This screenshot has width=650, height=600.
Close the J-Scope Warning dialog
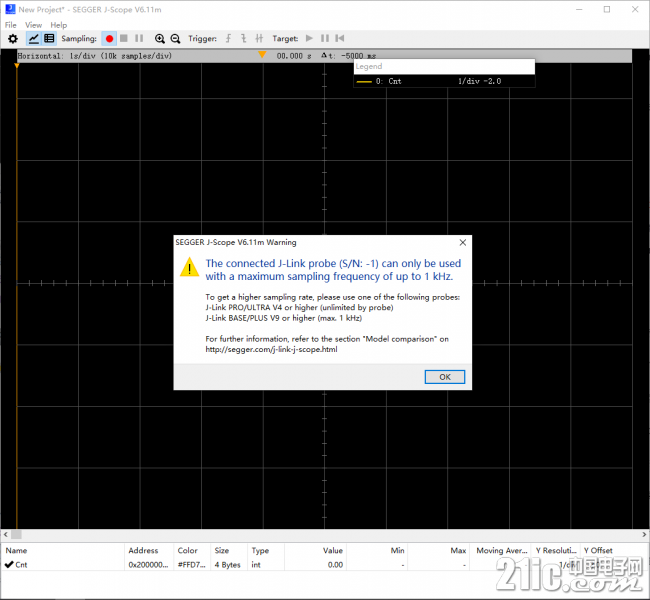(x=463, y=242)
